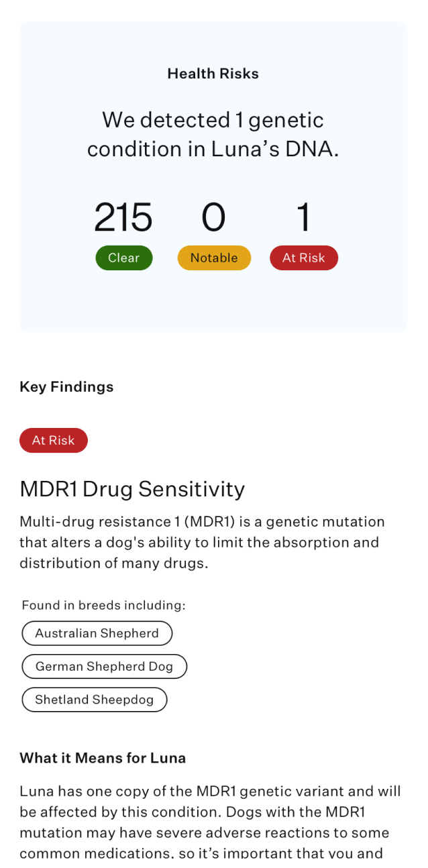Screen dimensions: 428x868
Task: Click the 215 clear conditions count
Action: coord(123,218)
